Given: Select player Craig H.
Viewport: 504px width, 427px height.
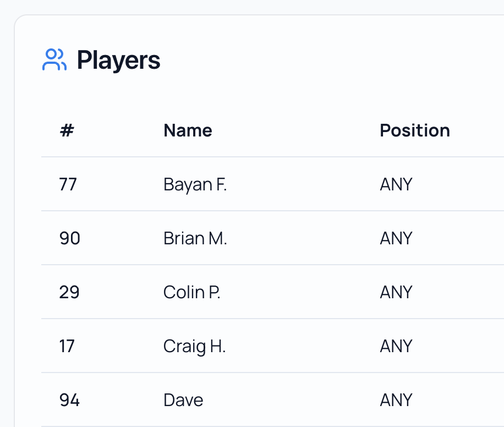Looking at the screenshot, I should coord(194,346).
